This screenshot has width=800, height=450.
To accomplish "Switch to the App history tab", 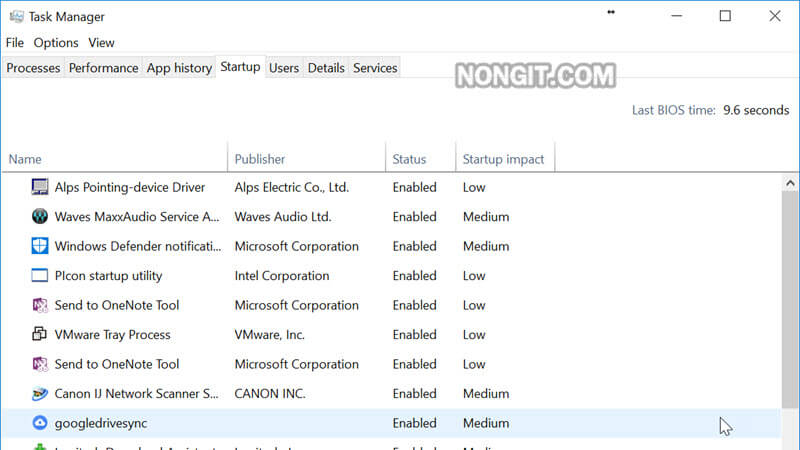I will (x=179, y=68).
